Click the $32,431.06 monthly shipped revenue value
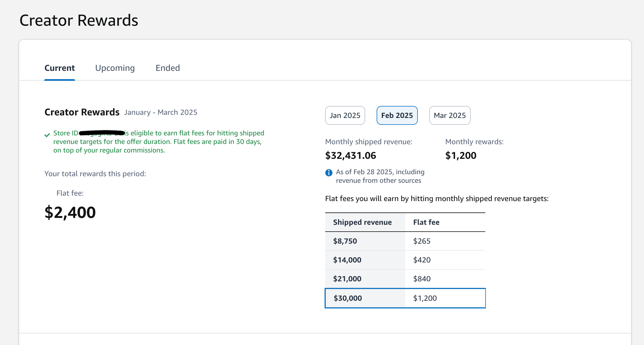Viewport: 644px width, 345px height. tap(351, 156)
